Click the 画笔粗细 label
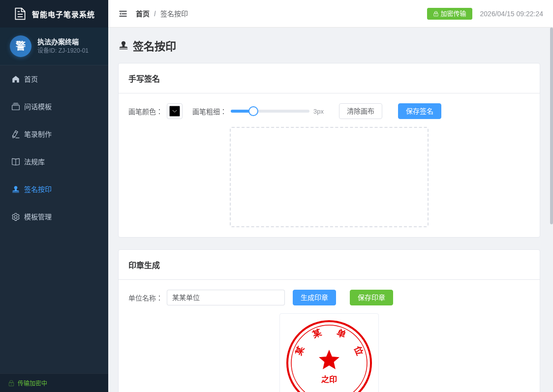Viewport: 553px width, 392px height. (x=209, y=111)
